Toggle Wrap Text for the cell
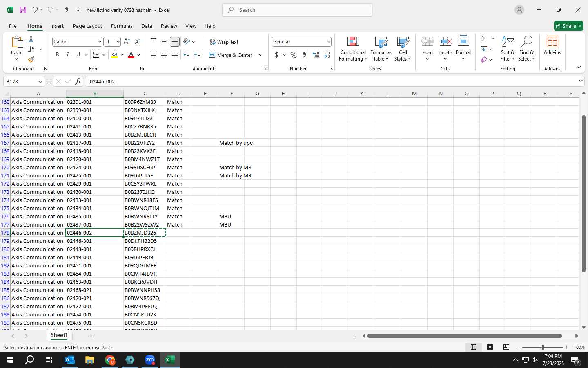This screenshot has height=368, width=588. point(224,42)
